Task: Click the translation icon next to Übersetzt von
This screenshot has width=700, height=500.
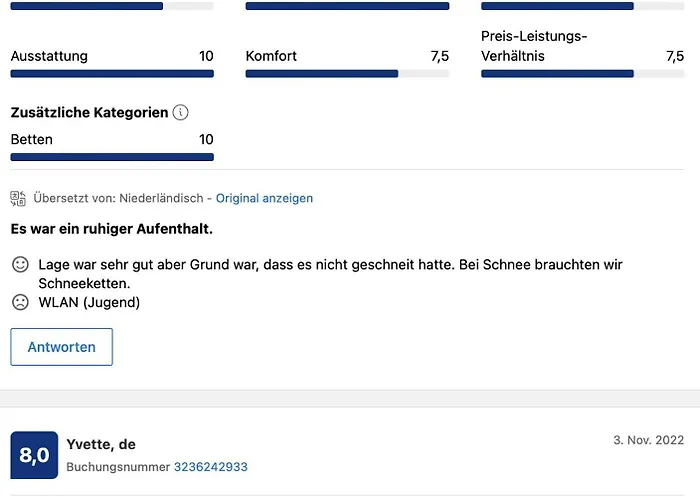Action: [x=18, y=198]
